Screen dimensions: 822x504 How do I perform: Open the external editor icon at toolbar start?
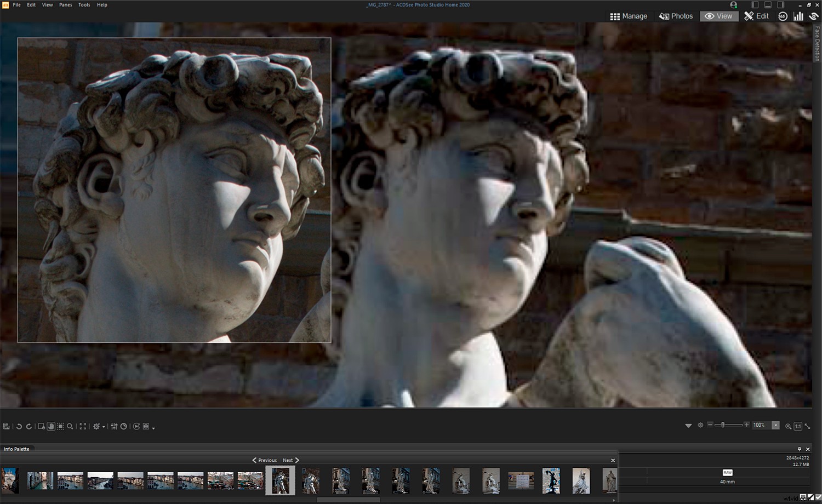click(6, 426)
